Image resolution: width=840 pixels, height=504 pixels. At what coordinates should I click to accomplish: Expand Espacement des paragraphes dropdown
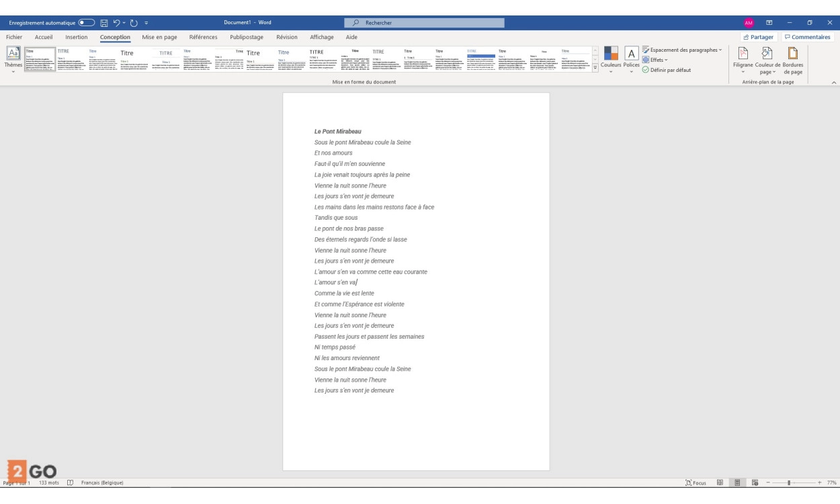pyautogui.click(x=681, y=50)
